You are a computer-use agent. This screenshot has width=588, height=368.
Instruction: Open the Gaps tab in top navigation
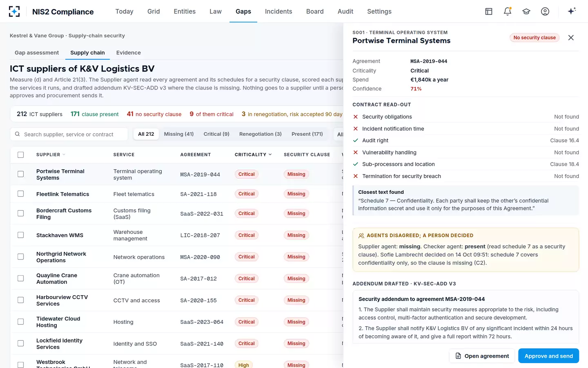pyautogui.click(x=243, y=11)
